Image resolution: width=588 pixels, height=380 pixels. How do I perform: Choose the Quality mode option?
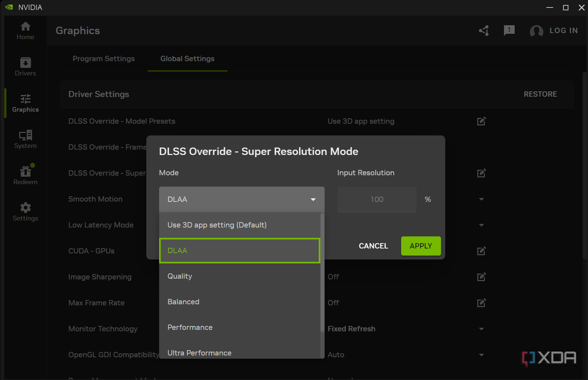point(240,276)
